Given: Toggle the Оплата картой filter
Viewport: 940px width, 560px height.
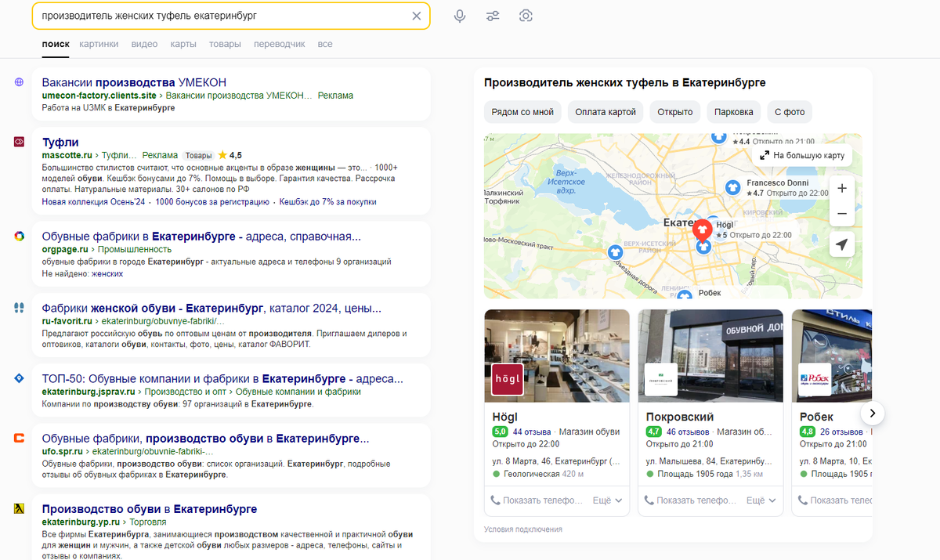Looking at the screenshot, I should point(606,112).
